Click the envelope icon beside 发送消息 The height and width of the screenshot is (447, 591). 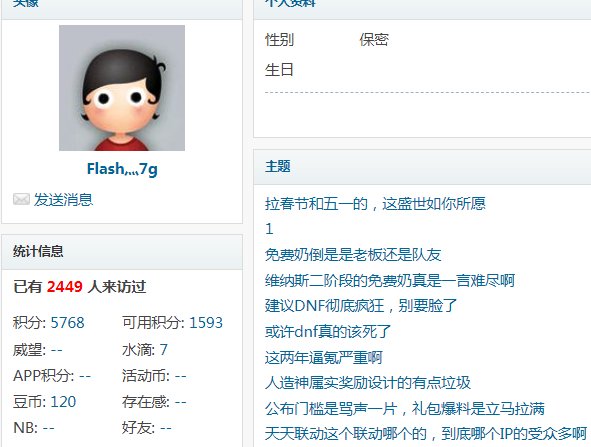click(x=21, y=199)
